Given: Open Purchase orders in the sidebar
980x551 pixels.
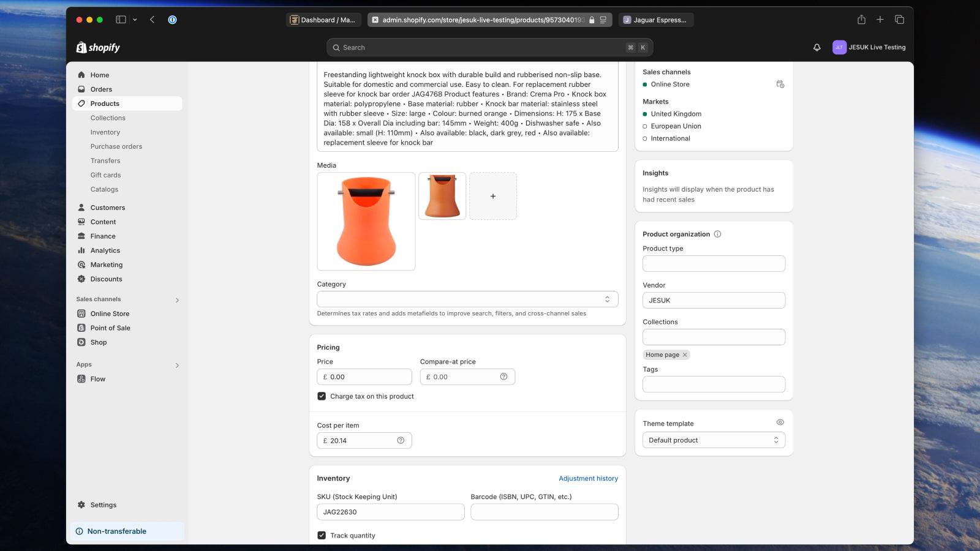Looking at the screenshot, I should 116,146.
